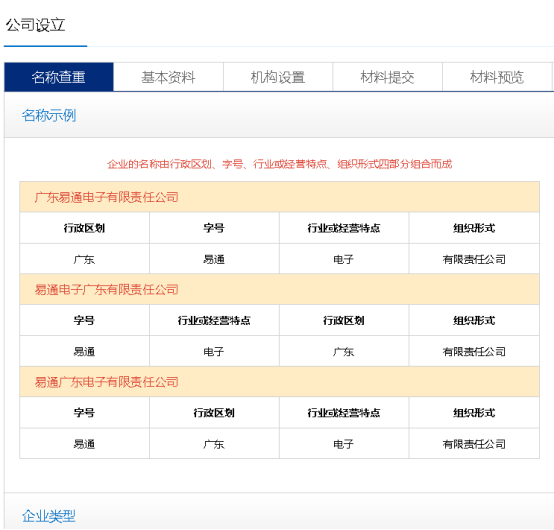
Task: Click 组织形式 header under 易通电子广东有限责任公司
Action: click(474, 320)
